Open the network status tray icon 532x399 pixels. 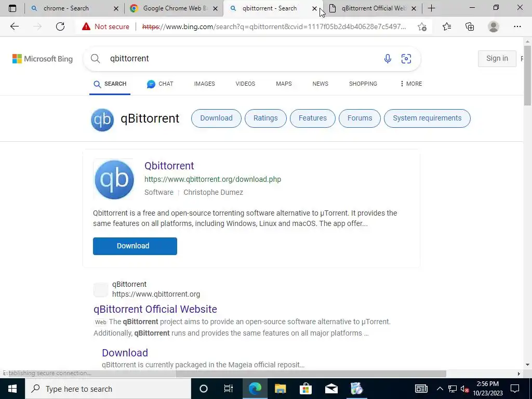(453, 389)
